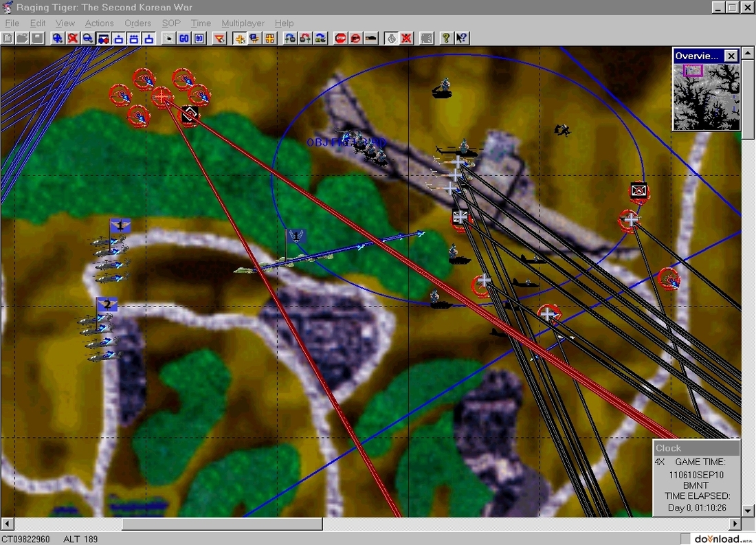
Task: Open the Time menu
Action: 201,23
